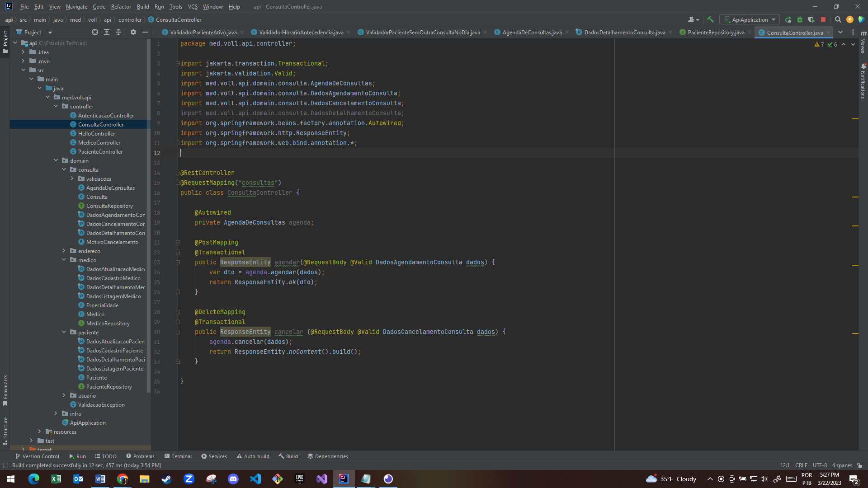Open the Version Control tool window

(x=37, y=456)
